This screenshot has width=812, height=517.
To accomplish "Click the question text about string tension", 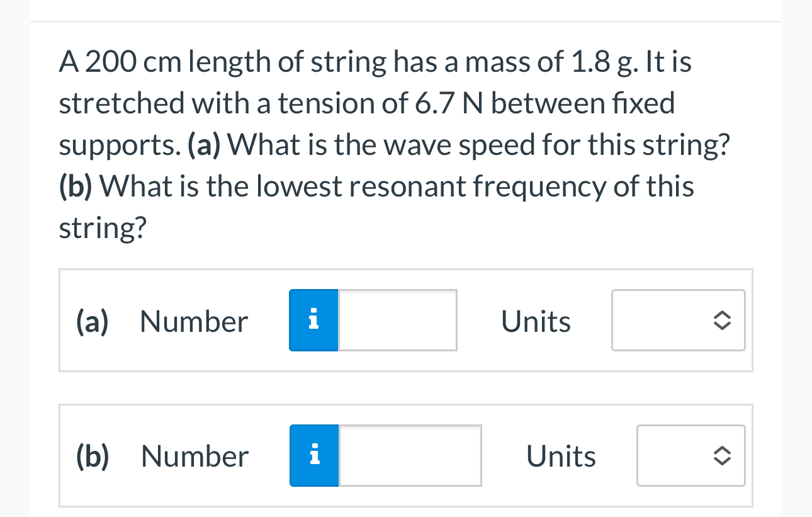I will [378, 145].
